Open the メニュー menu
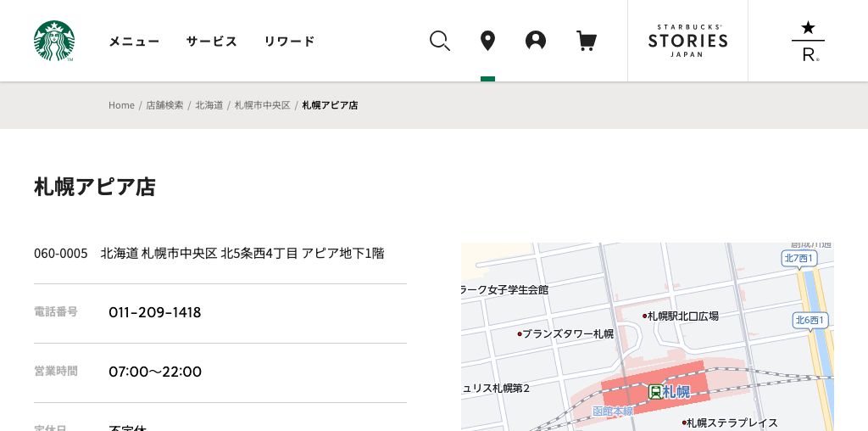Image resolution: width=868 pixels, height=431 pixels. (x=134, y=42)
